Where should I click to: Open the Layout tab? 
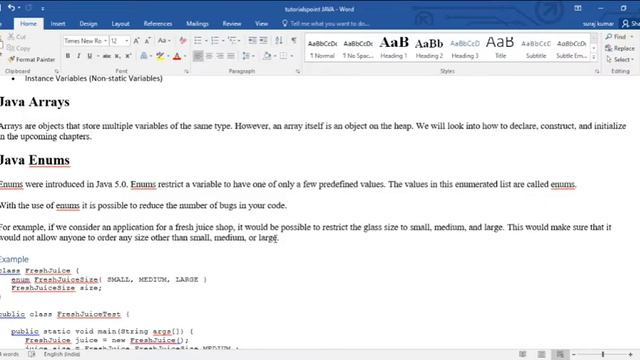(120, 24)
